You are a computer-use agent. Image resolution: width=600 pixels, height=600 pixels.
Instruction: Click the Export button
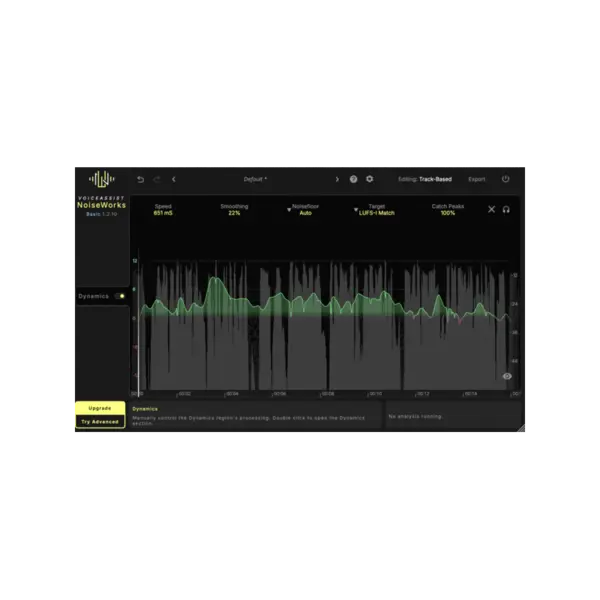476,179
